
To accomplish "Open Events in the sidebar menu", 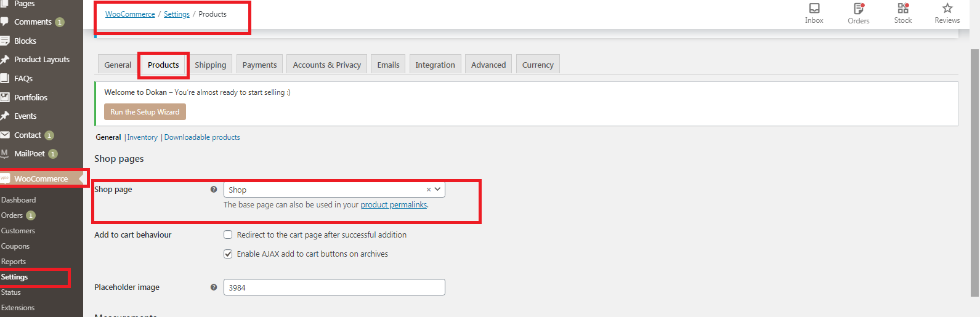I will 25,116.
